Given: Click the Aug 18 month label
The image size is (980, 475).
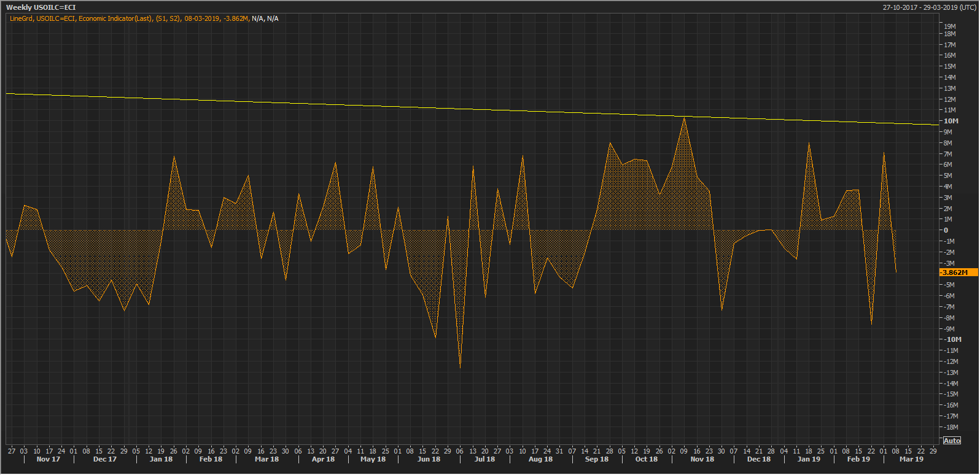Looking at the screenshot, I should (x=540, y=459).
